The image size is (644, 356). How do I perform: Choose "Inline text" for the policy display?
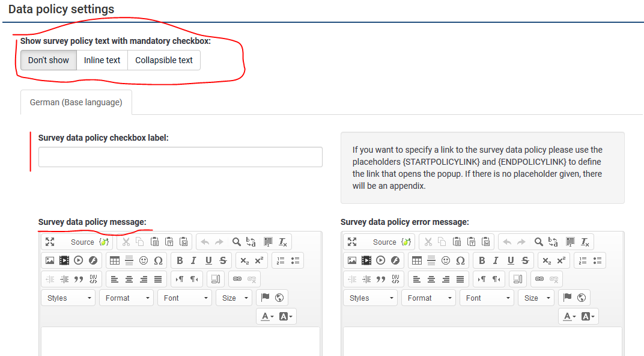(x=102, y=60)
